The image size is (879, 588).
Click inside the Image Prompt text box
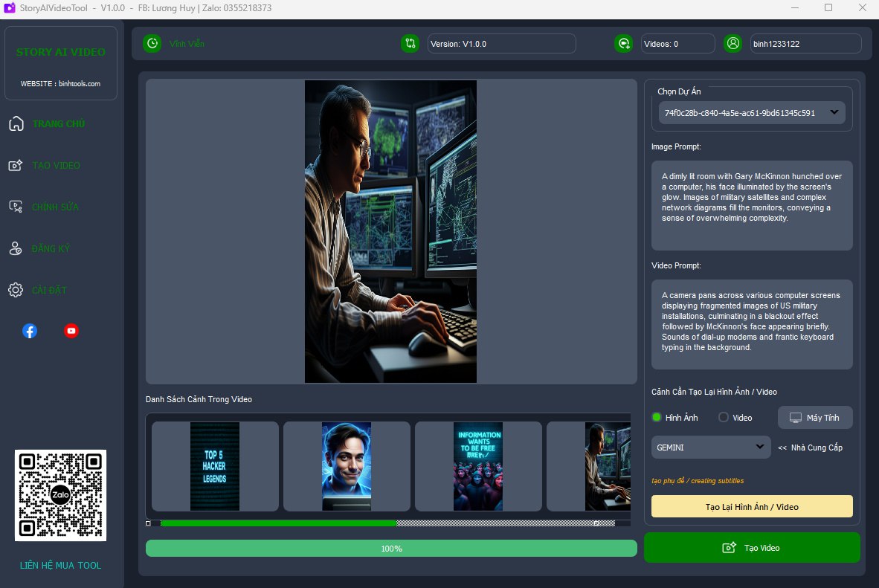pos(752,206)
